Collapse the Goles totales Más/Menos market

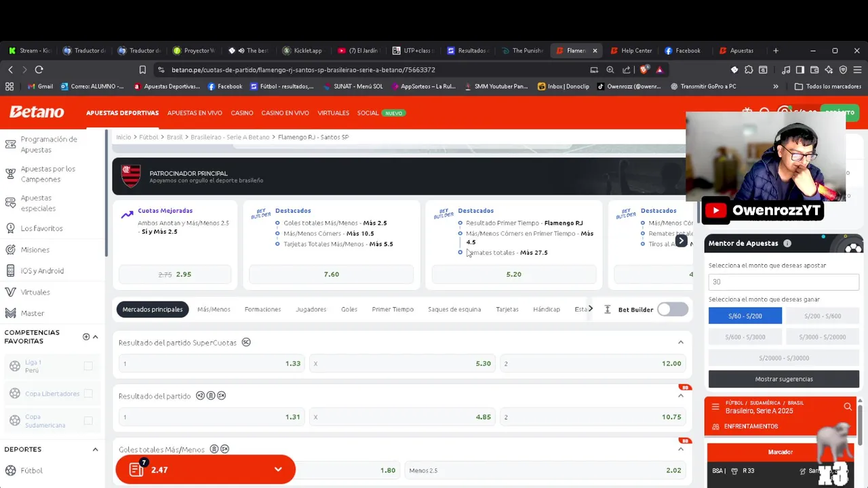[680, 449]
